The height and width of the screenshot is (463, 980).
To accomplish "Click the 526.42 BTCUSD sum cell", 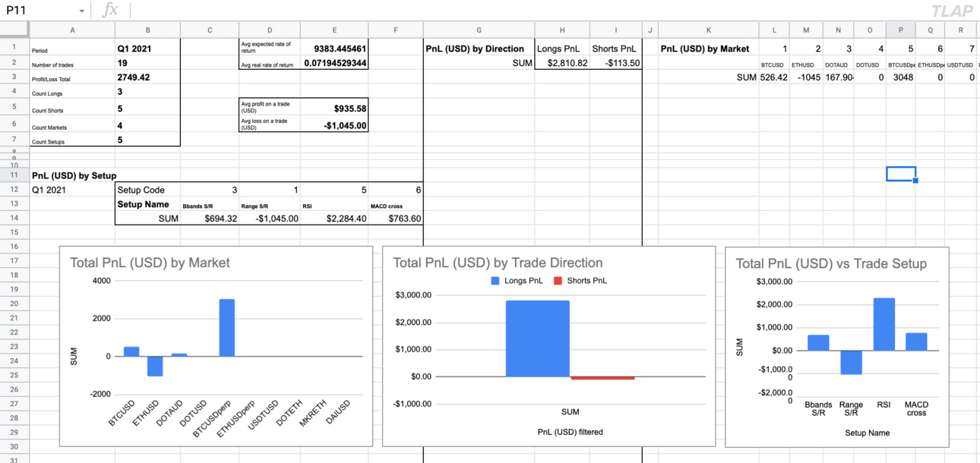I will click(x=774, y=77).
